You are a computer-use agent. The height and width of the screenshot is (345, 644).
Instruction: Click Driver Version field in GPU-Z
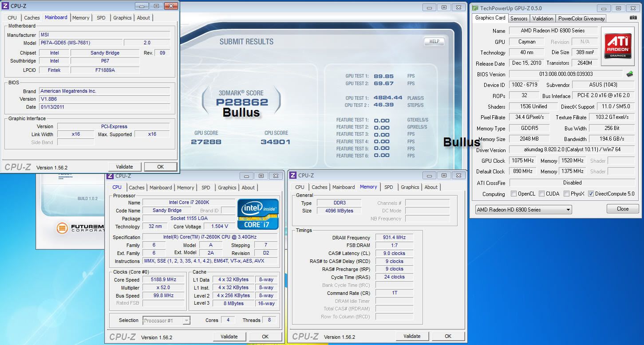pyautogui.click(x=572, y=150)
